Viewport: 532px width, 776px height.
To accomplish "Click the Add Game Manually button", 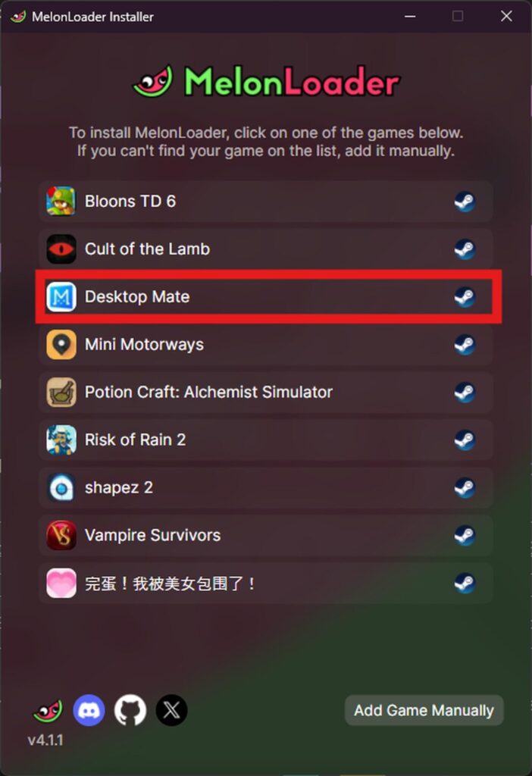I will [424, 710].
